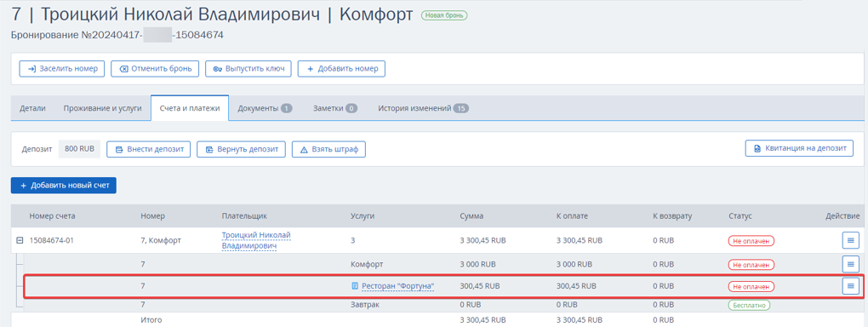Collapse invoice 15084674-01 tree row

[20, 240]
